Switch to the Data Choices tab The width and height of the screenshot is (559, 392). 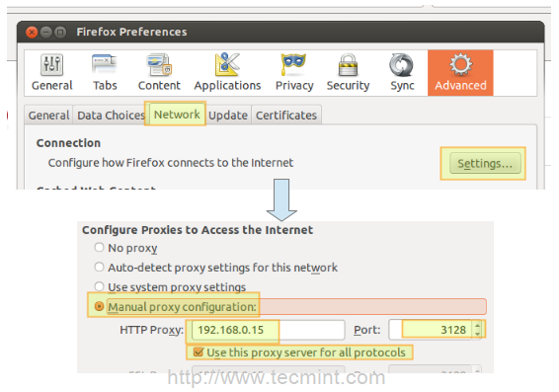pyautogui.click(x=111, y=116)
